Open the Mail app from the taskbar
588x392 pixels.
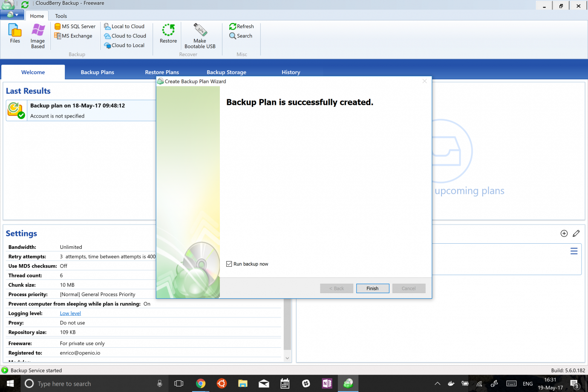point(264,383)
